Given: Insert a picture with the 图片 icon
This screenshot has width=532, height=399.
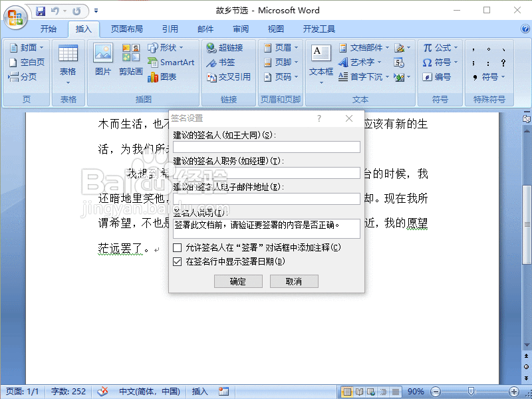Looking at the screenshot, I should click(x=102, y=59).
